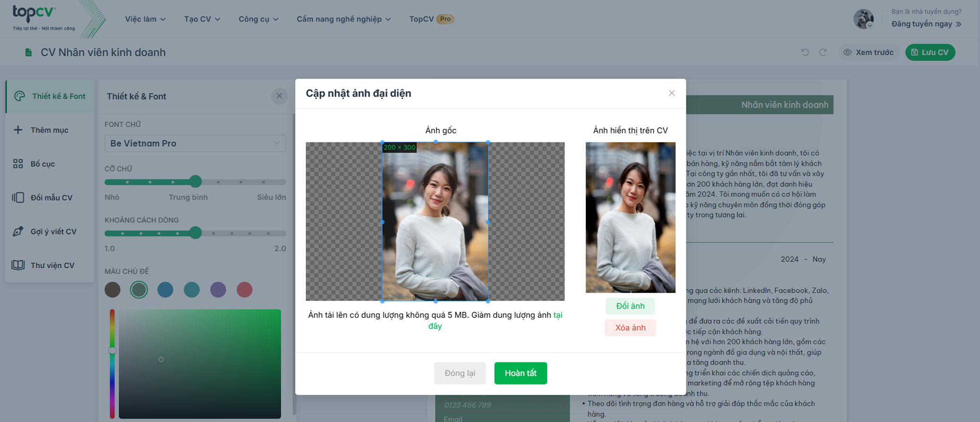The width and height of the screenshot is (980, 422).
Task: Preview the CV with Xem trước
Action: pos(868,52)
